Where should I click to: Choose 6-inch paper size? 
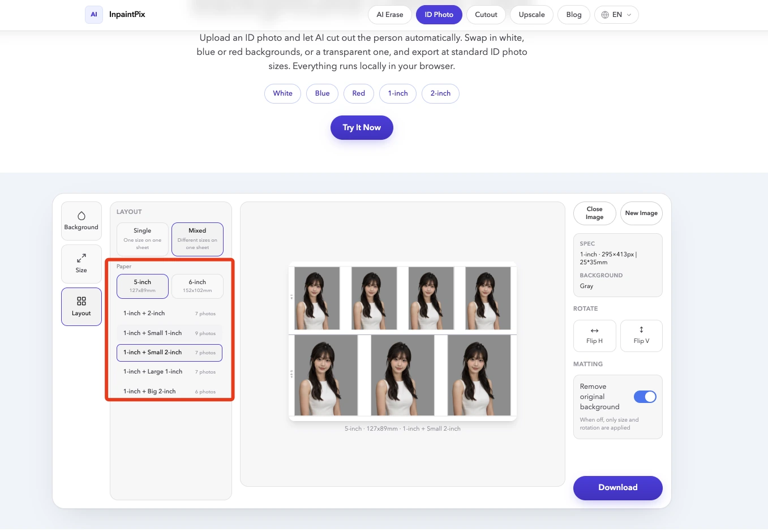pyautogui.click(x=198, y=286)
